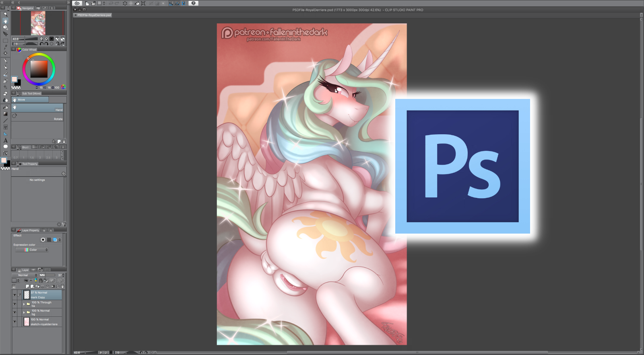
Task: Toggle Tone effect in Layer Property
Action: (x=49, y=240)
